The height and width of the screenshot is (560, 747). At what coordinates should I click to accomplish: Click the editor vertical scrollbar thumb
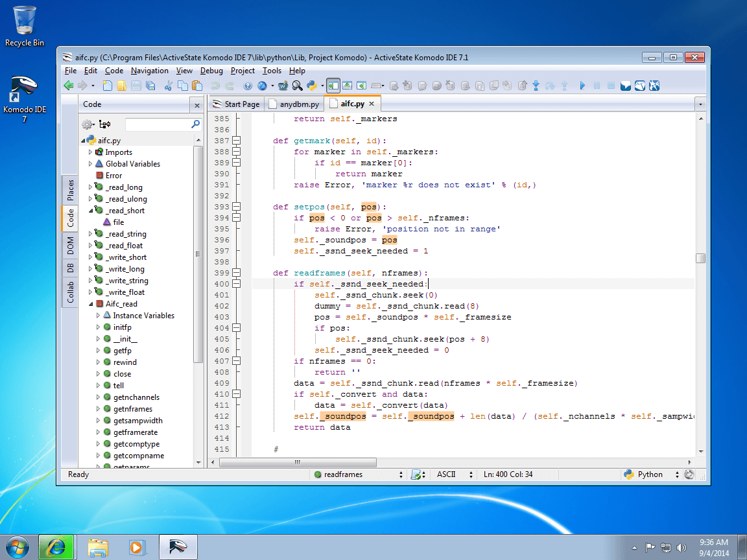click(x=700, y=258)
